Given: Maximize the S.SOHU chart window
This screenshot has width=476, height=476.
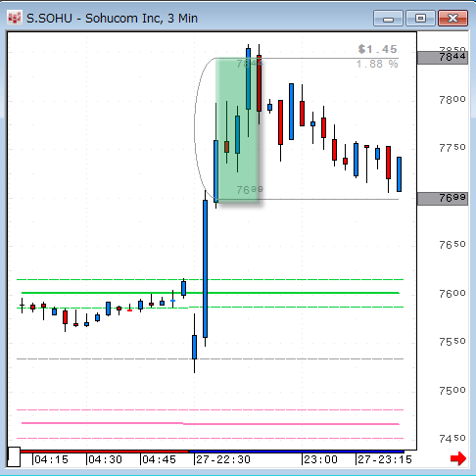Looking at the screenshot, I should [420, 18].
